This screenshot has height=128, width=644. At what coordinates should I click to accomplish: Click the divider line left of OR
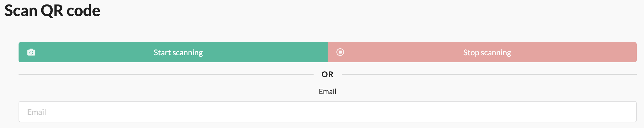(x=166, y=74)
